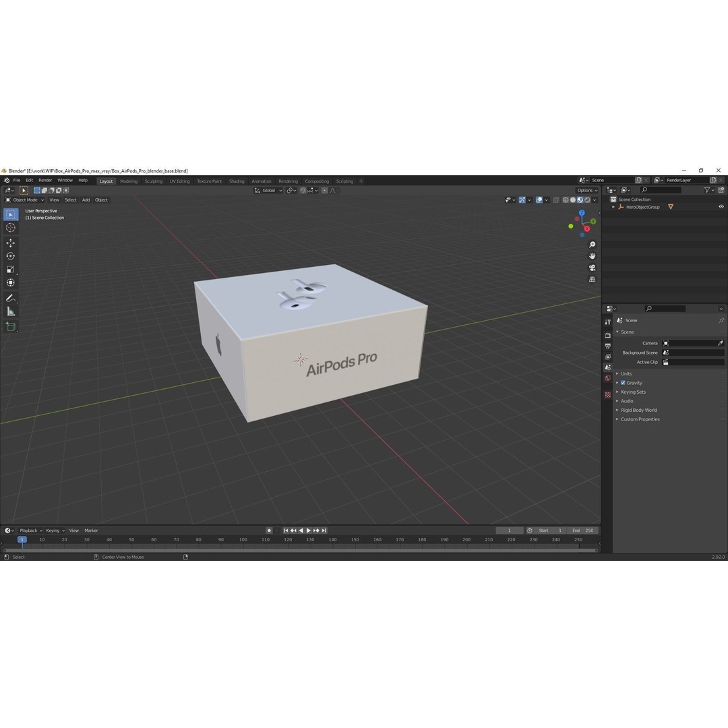Screen dimensions: 728x728
Task: Switch to wireframe viewport shading
Action: point(566,200)
